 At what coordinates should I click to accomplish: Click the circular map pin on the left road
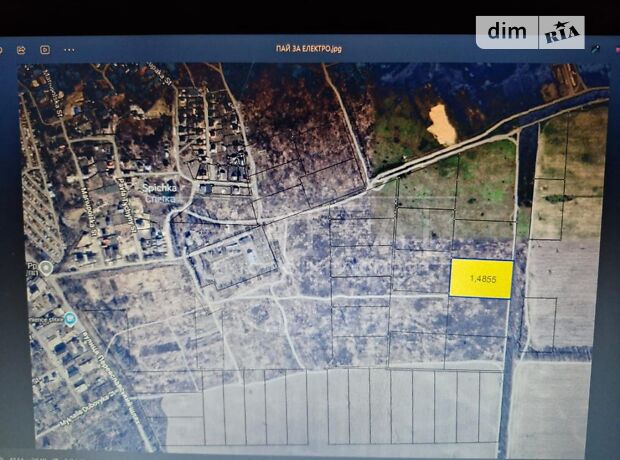coord(45,269)
